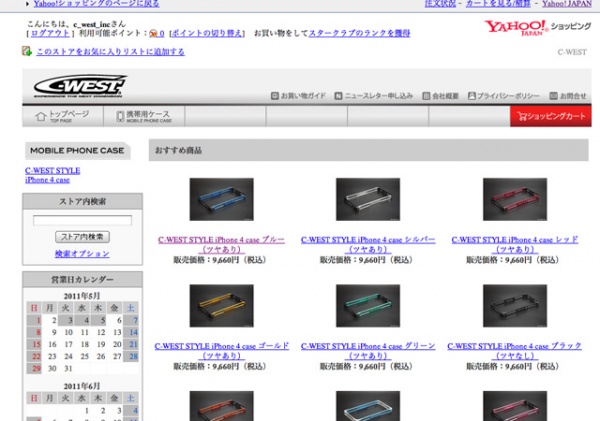Open the blue iPhone 4 case thumbnail

222,199
